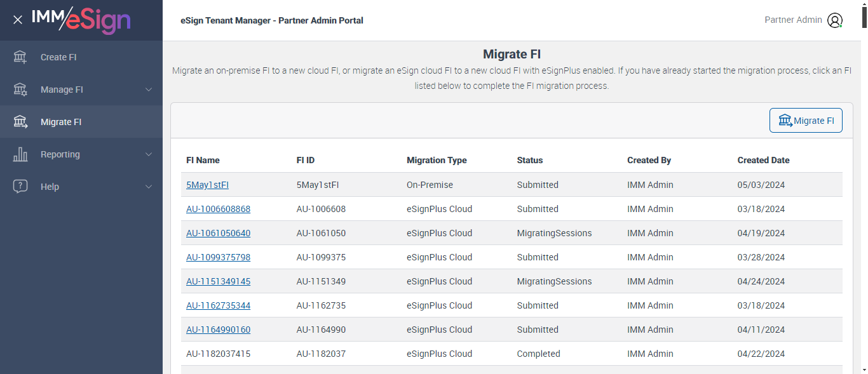Open the Create FI menu item
Image resolution: width=868 pixels, height=374 pixels.
pos(58,57)
